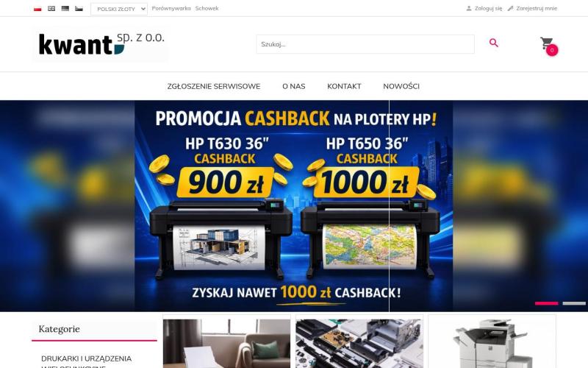This screenshot has height=368, width=588.
Task: Click the user icon beside Zaloguj się
Action: click(x=469, y=8)
